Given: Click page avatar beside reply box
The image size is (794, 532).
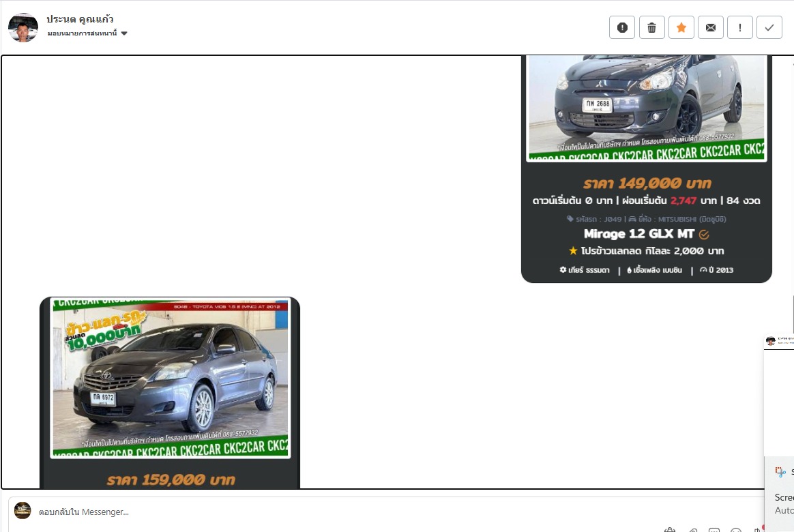Looking at the screenshot, I should coord(23,511).
